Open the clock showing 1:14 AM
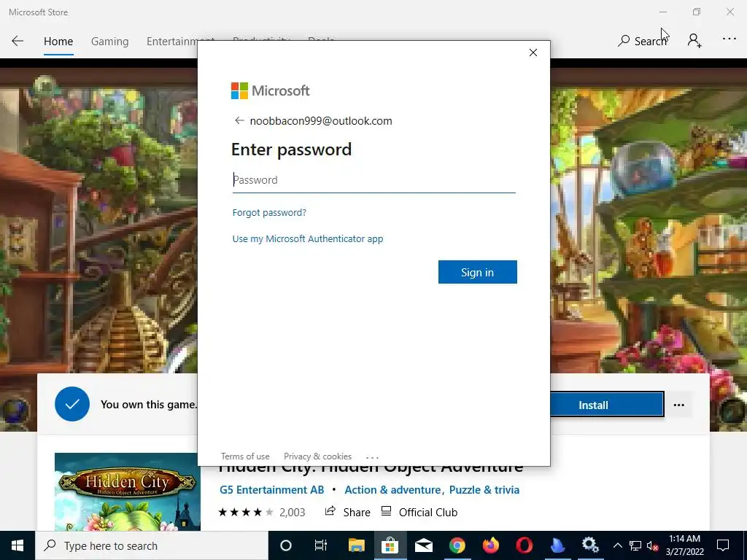 pos(684,545)
